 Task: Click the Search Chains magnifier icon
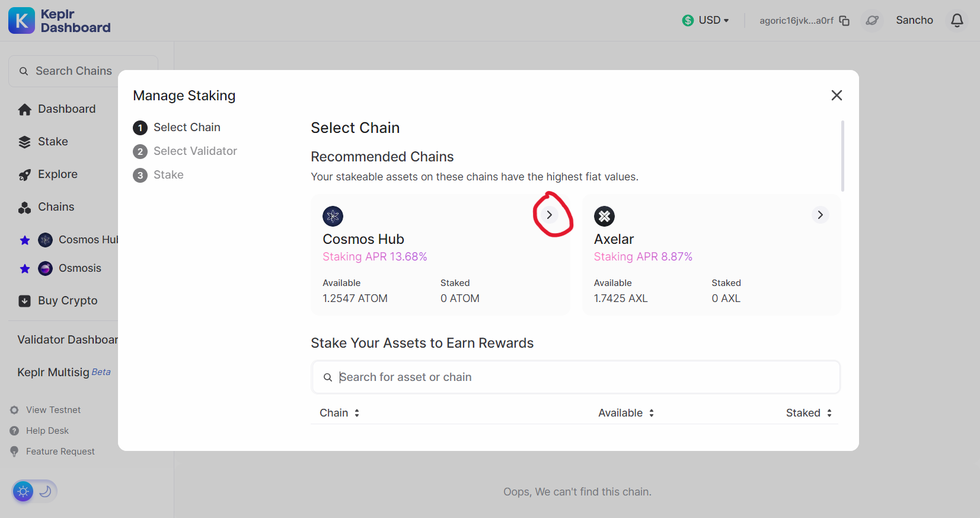[x=24, y=71]
